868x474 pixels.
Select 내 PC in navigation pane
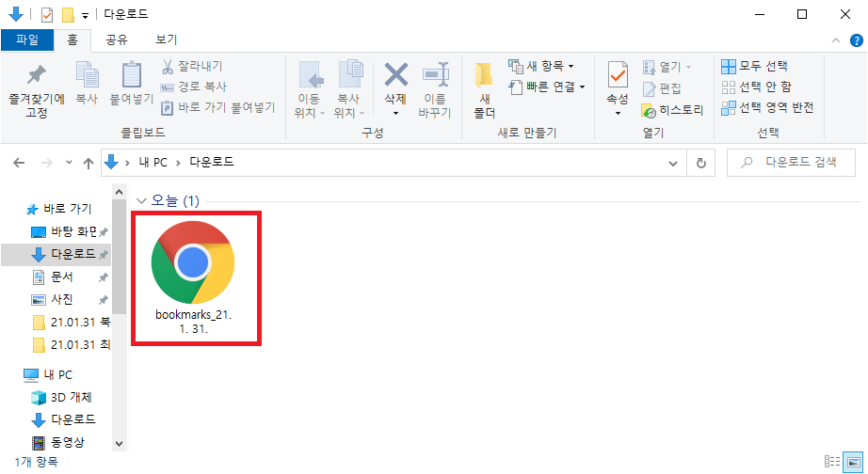48,375
